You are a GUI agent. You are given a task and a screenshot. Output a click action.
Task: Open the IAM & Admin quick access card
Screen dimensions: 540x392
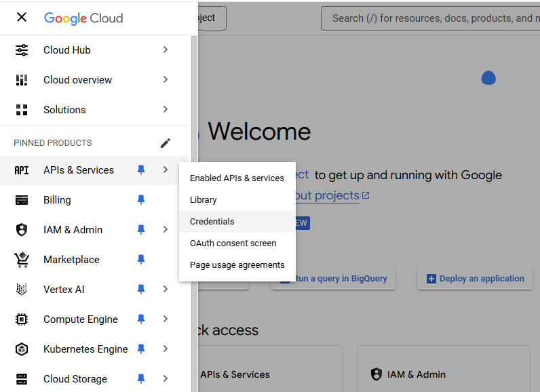coord(444,369)
